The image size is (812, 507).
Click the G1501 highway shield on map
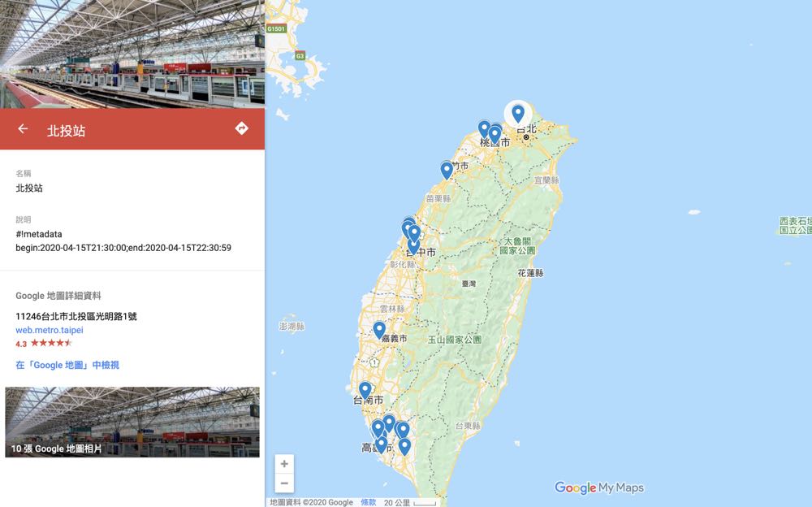(277, 29)
